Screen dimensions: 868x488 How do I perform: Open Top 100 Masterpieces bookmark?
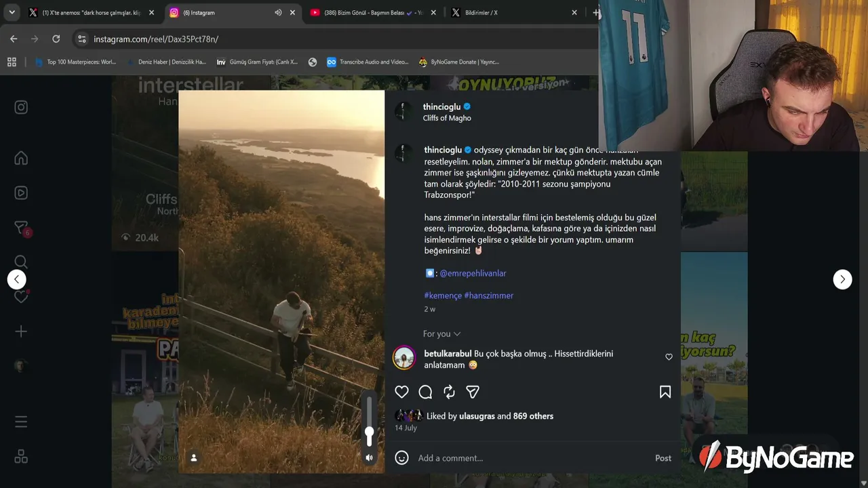point(76,62)
